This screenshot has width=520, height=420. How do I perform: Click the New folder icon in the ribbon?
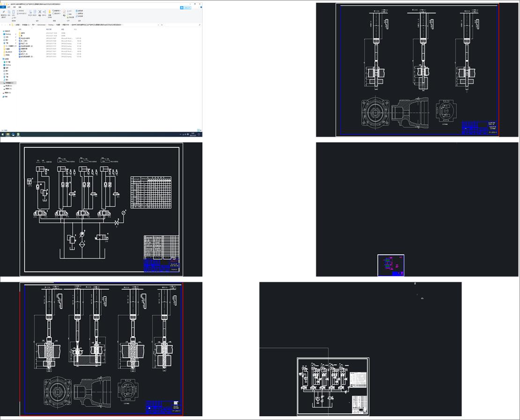pos(50,12)
